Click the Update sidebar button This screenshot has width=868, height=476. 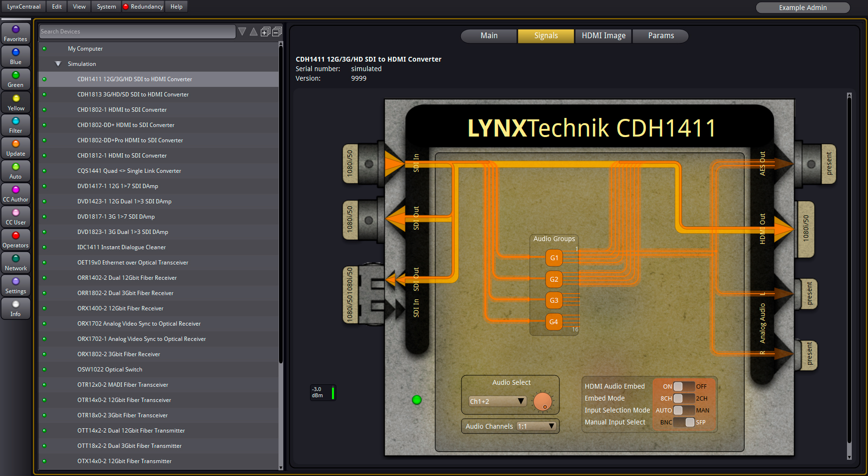click(16, 148)
